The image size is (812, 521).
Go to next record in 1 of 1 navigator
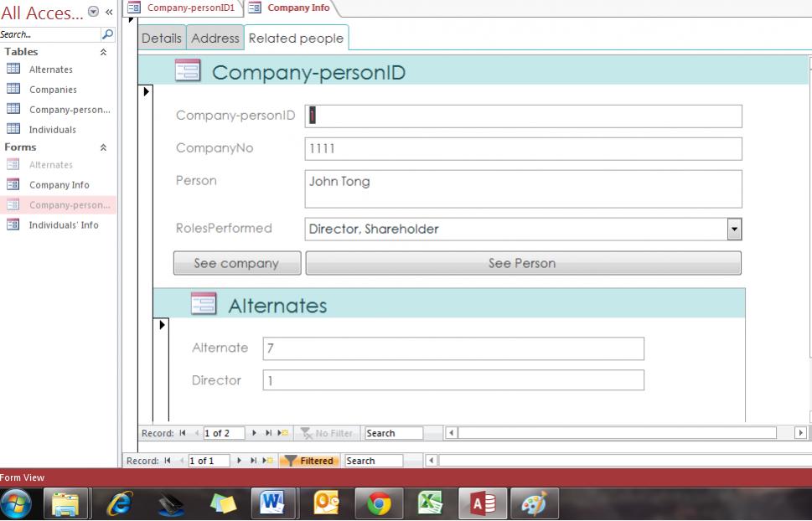tap(239, 461)
